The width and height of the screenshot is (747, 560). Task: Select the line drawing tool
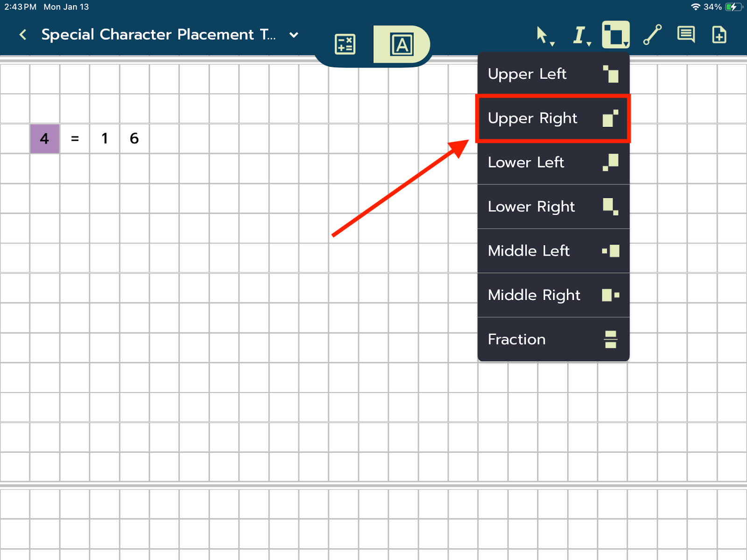coord(652,35)
